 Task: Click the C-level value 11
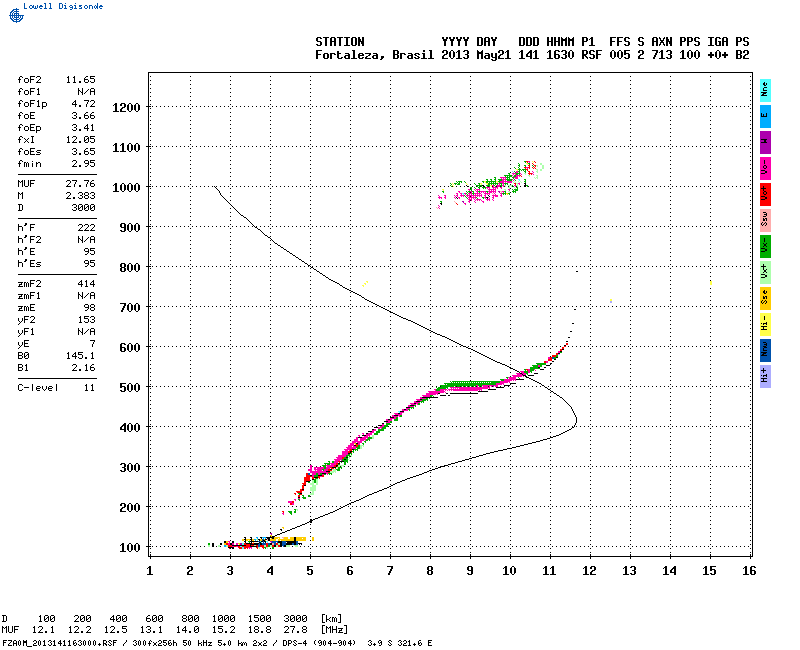pyautogui.click(x=90, y=388)
